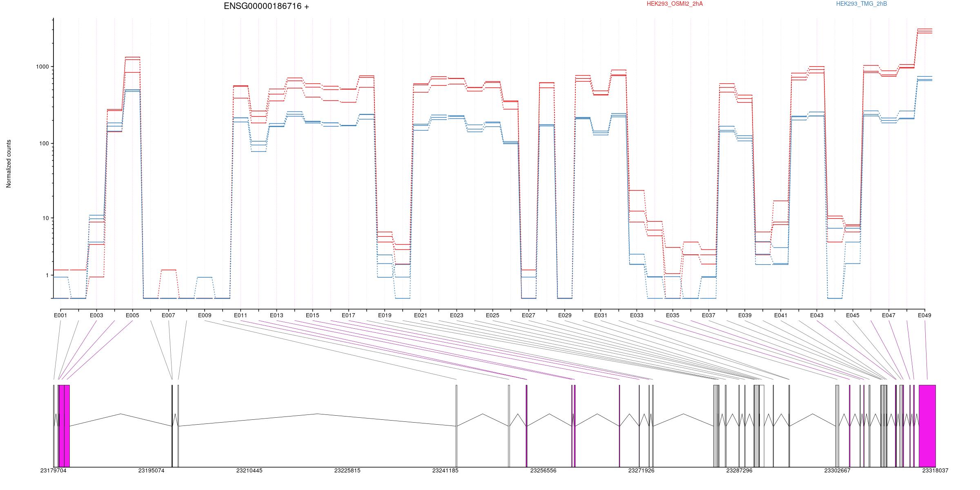Viewport: 980px width, 490px height.
Task: Select exon label E017
Action: pos(348,315)
